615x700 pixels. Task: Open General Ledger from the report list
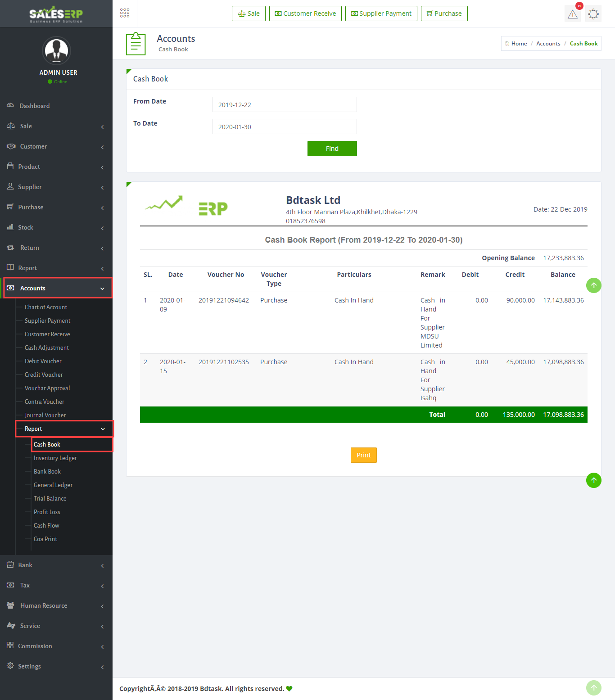pos(53,485)
